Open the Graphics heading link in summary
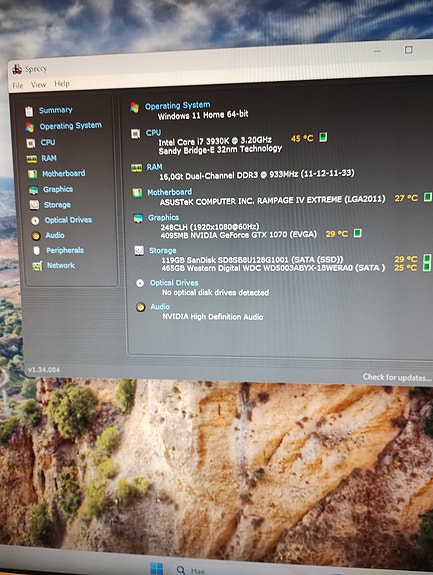The image size is (433, 575). point(164,218)
